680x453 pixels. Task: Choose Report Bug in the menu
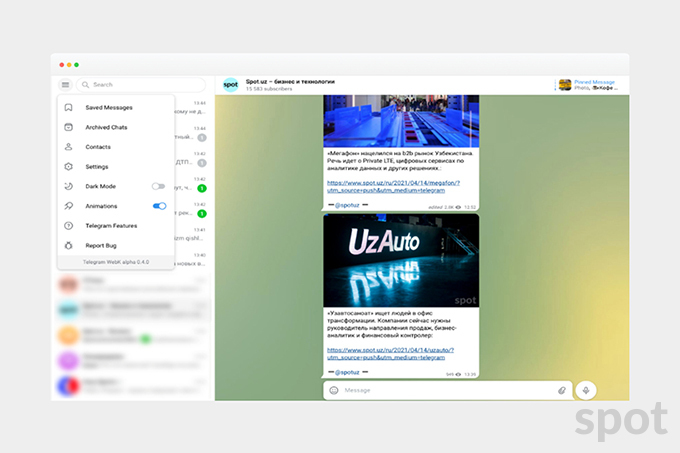click(116, 246)
